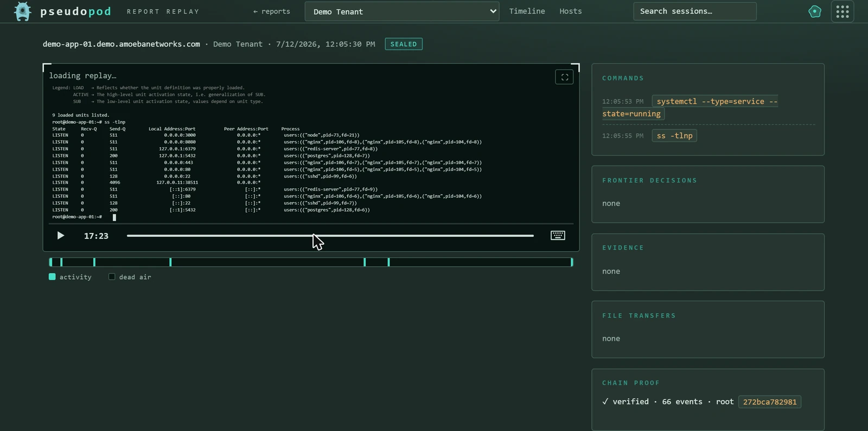Select the ss -tlnp command entry

(674, 136)
